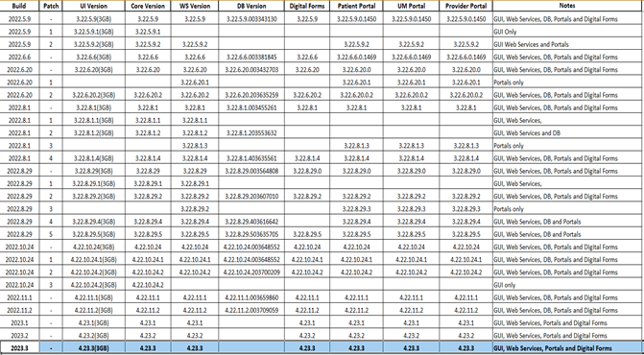Image resolution: width=644 pixels, height=355 pixels.
Task: Select the WS Version header cell
Action: click(x=195, y=6)
